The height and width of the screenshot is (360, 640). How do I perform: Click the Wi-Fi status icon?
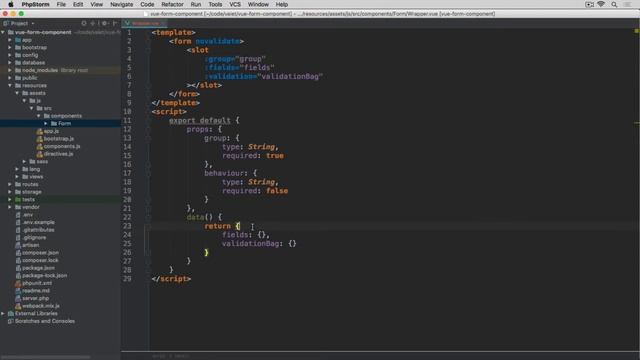tap(601, 4)
